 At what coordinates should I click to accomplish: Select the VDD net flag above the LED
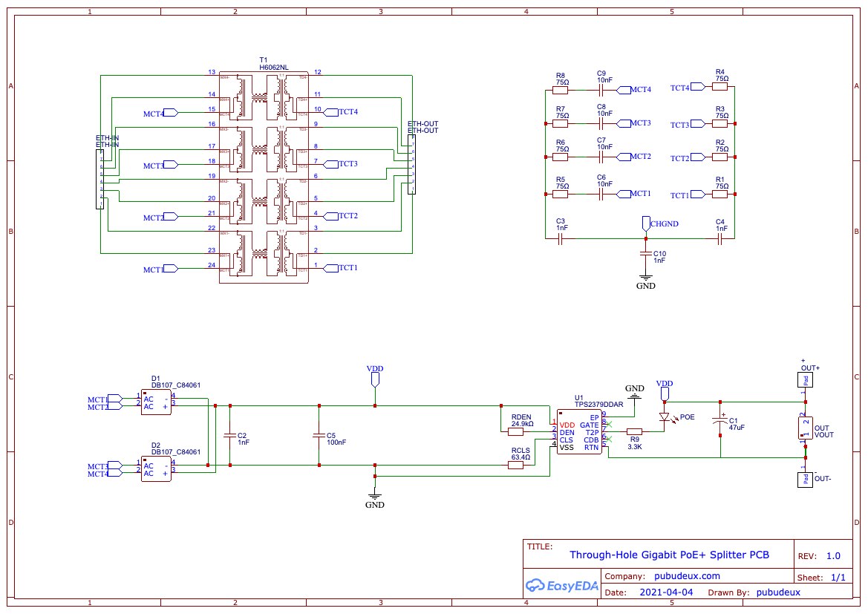(x=665, y=390)
